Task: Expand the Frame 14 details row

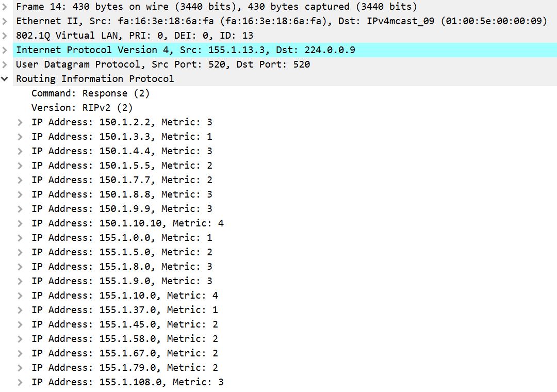Action: [5, 7]
